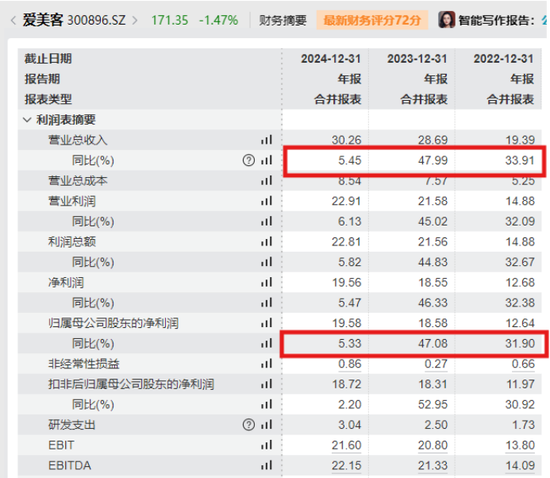This screenshot has width=550, height=478.
Task: Click the avatar next to 智能写作报告
Action: (447, 20)
